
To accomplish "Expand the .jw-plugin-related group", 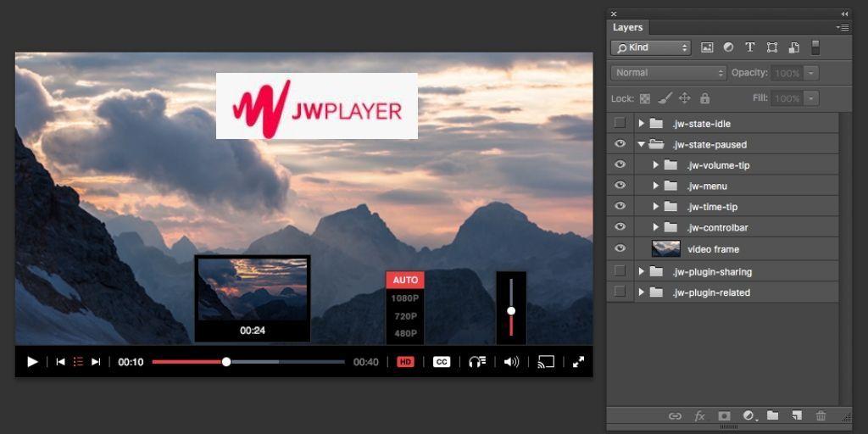I will (x=642, y=292).
